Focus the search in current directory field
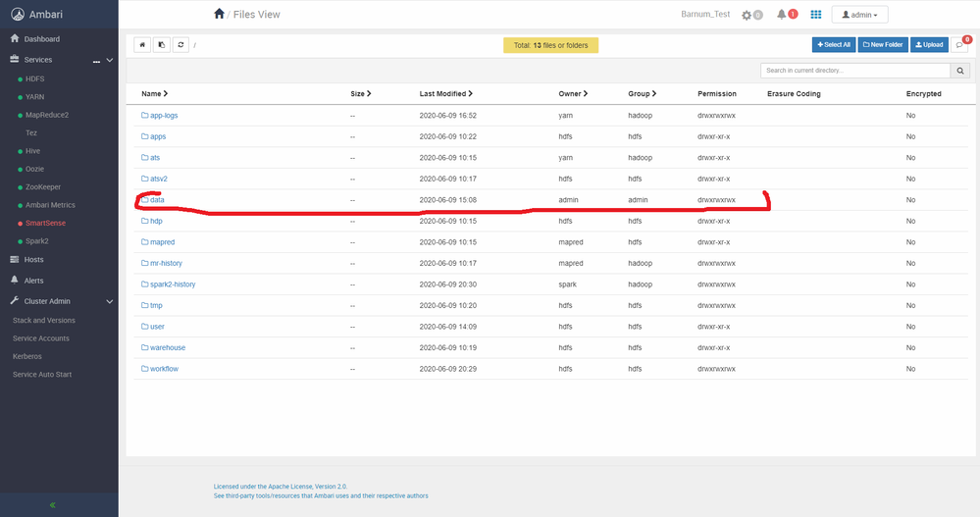 coord(855,71)
